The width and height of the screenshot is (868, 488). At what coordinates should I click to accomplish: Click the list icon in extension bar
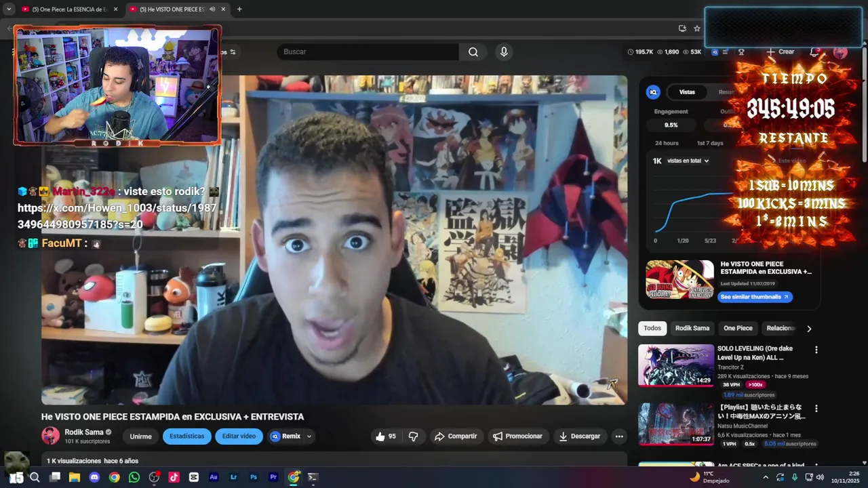click(x=725, y=52)
